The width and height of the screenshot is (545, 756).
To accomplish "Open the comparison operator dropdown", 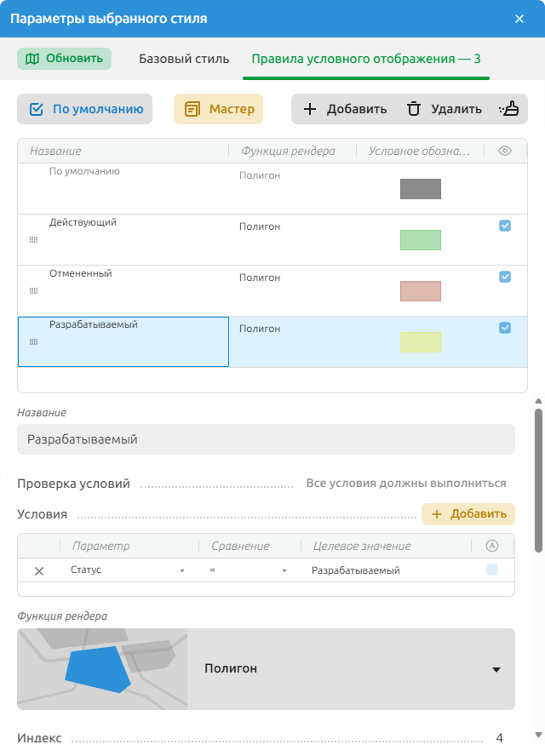I will click(x=249, y=570).
